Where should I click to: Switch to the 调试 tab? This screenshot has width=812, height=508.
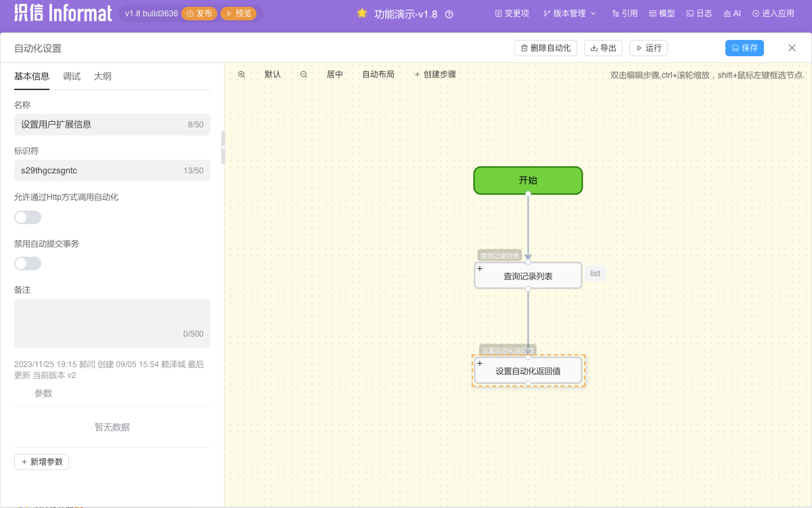(x=72, y=77)
